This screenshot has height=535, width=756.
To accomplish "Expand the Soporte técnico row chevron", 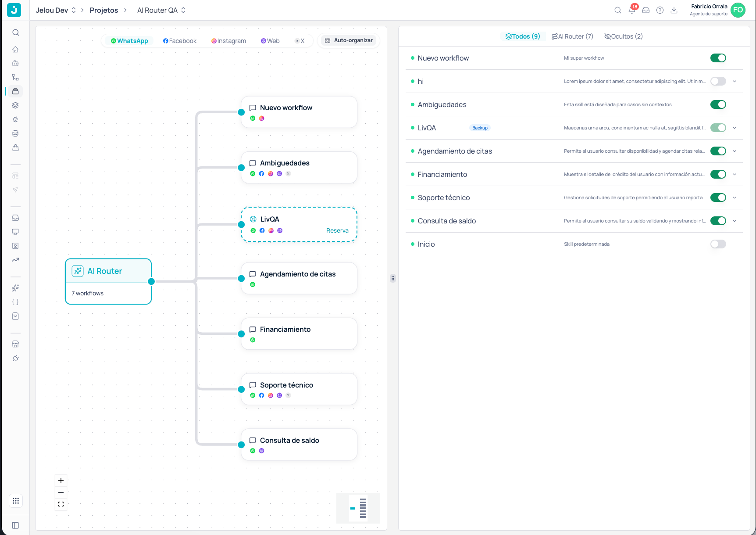I will tap(735, 197).
